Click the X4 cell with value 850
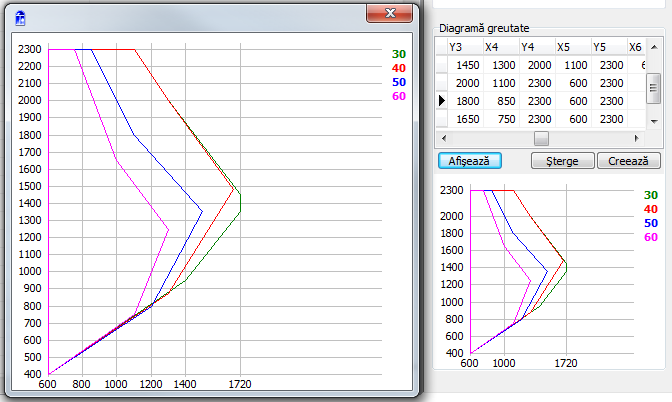 [x=501, y=101]
